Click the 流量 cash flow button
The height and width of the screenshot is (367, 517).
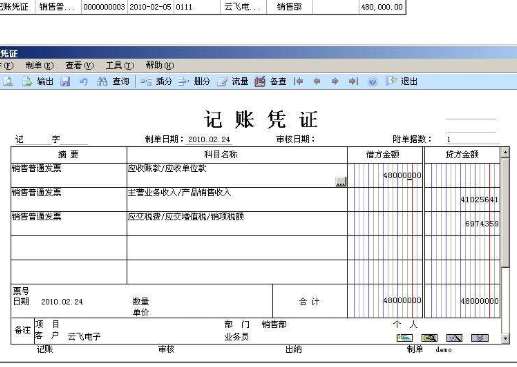[x=232, y=81]
